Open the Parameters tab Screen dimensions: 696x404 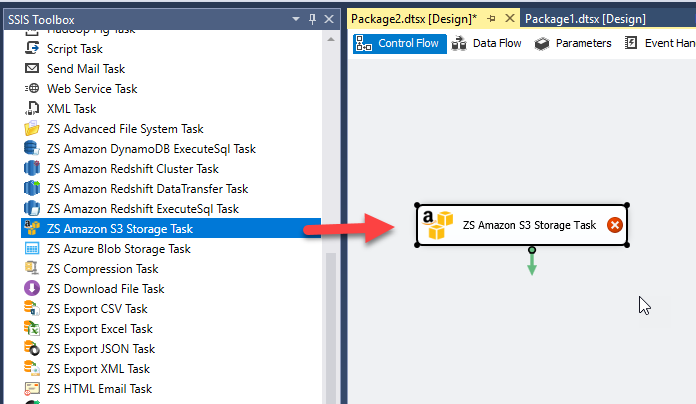tap(573, 44)
